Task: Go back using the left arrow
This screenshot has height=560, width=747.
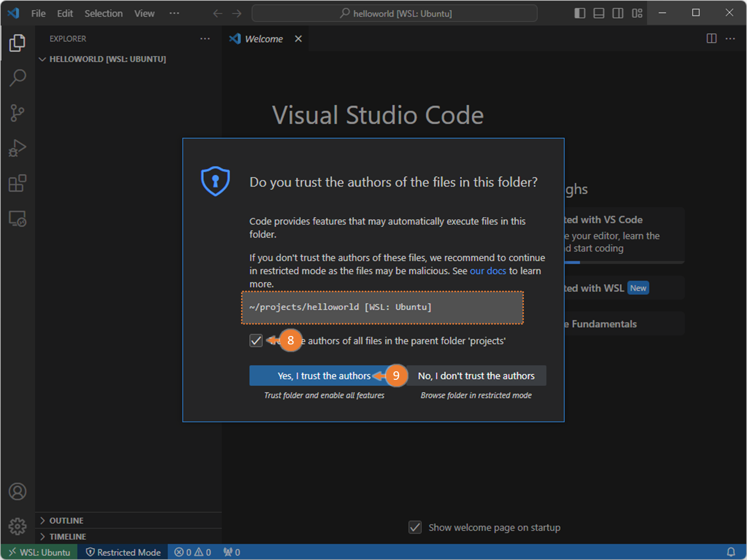Action: 218,13
